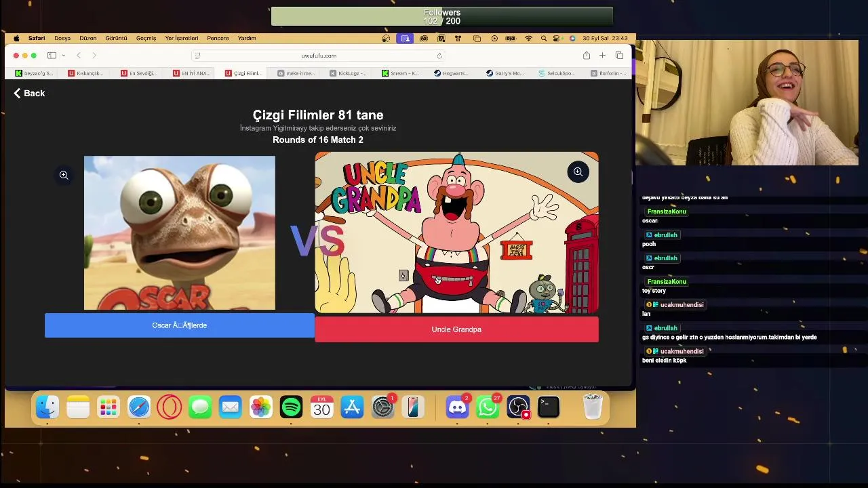Switch to the beyzac'g S... tab
Screen dimensions: 868x488
(34, 73)
